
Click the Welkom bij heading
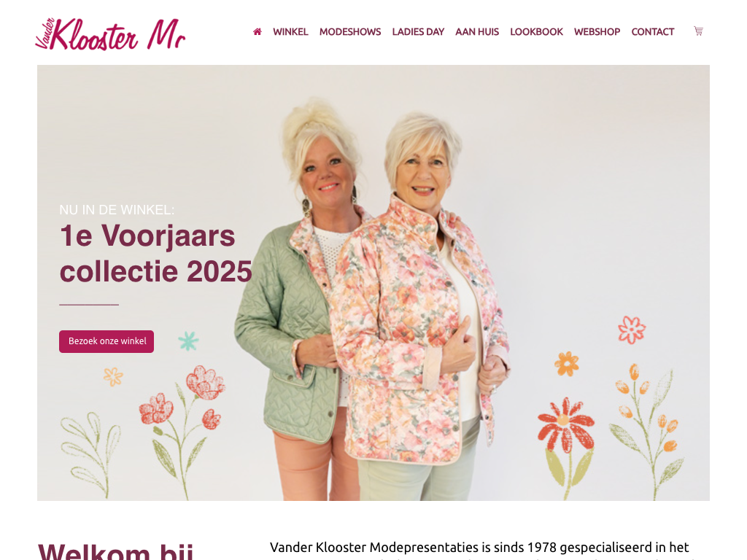(x=116, y=551)
